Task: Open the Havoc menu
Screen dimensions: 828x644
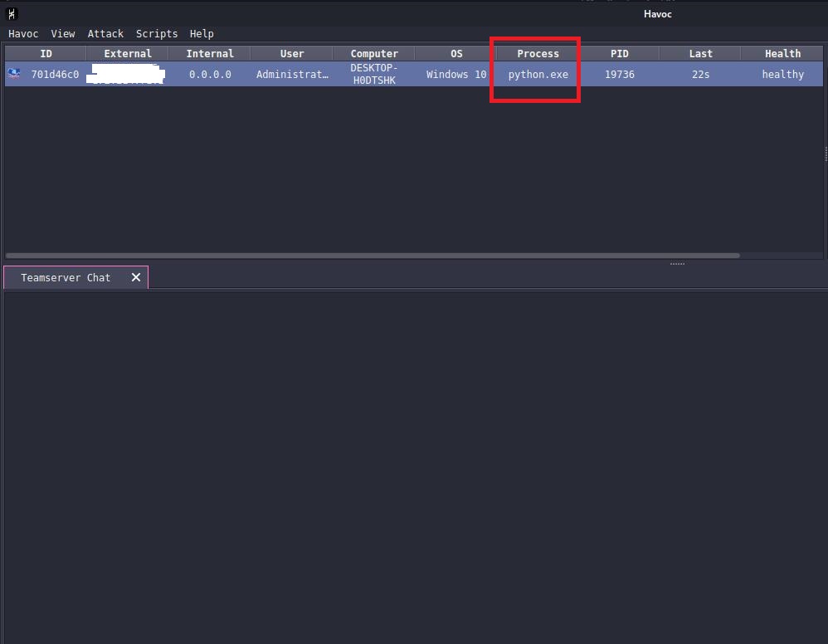Action: (x=23, y=34)
